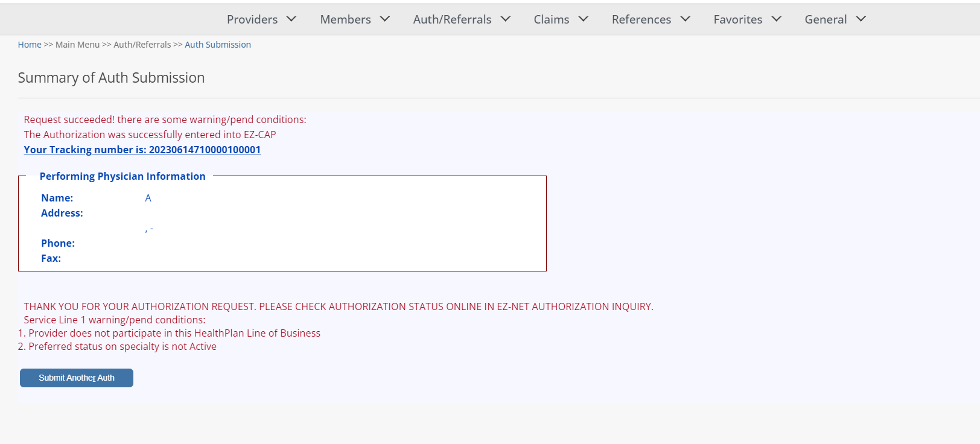The height and width of the screenshot is (444, 980).
Task: Open the Providers menu
Action: [x=252, y=19]
